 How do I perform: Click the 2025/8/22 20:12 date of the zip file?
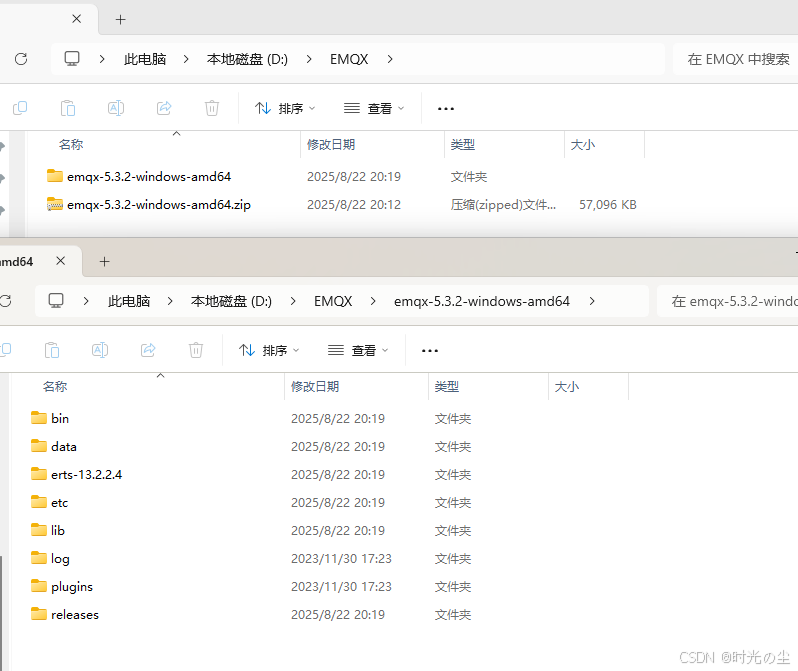(x=354, y=205)
